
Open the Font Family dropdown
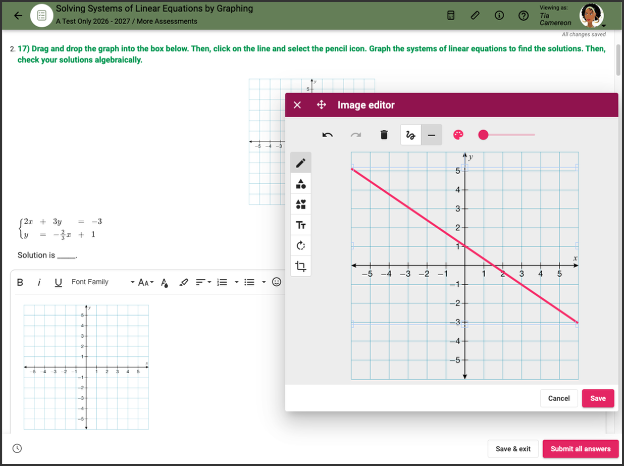tap(103, 282)
